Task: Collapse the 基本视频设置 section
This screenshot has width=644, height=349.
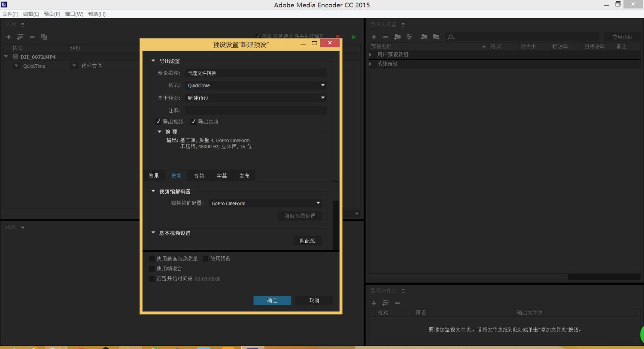Action: 153,233
